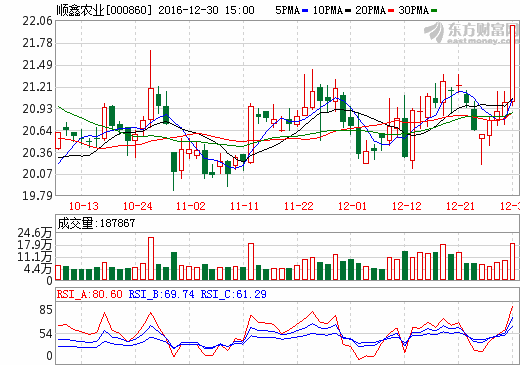Viewport: 520px width, 365px height.
Task: Click the 21.21 price axis label
Action: pos(38,87)
